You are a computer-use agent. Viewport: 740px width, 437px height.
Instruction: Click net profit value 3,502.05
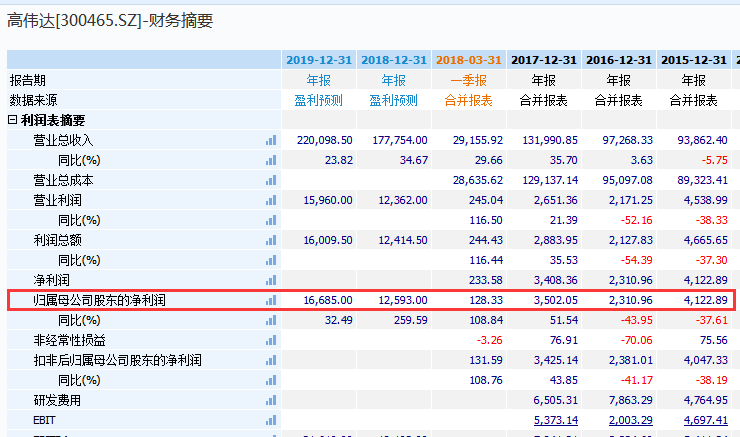point(556,300)
